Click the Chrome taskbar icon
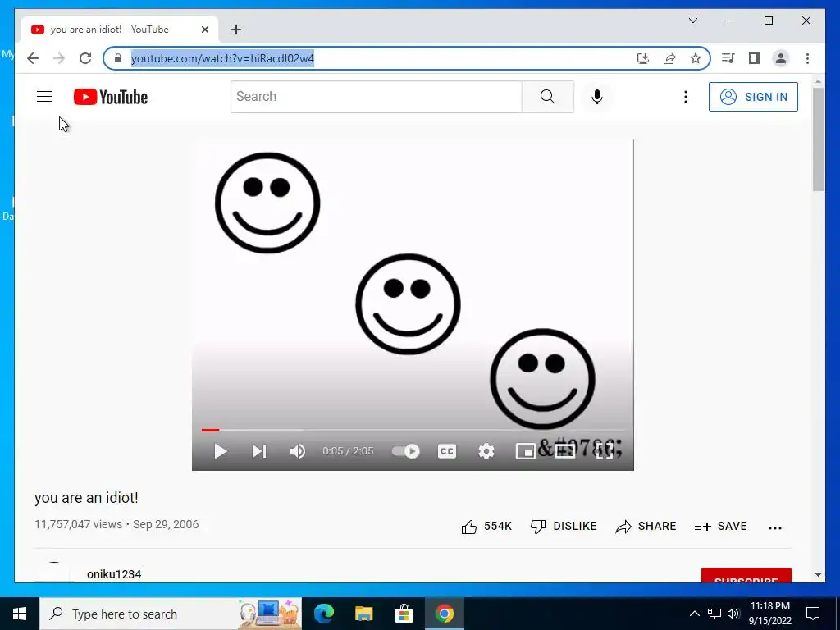The width and height of the screenshot is (840, 630). click(x=444, y=614)
